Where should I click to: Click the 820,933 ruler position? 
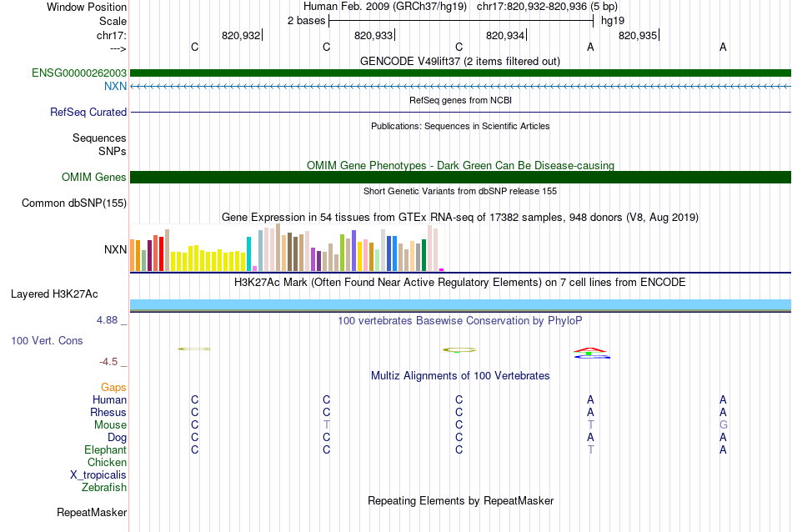point(373,35)
